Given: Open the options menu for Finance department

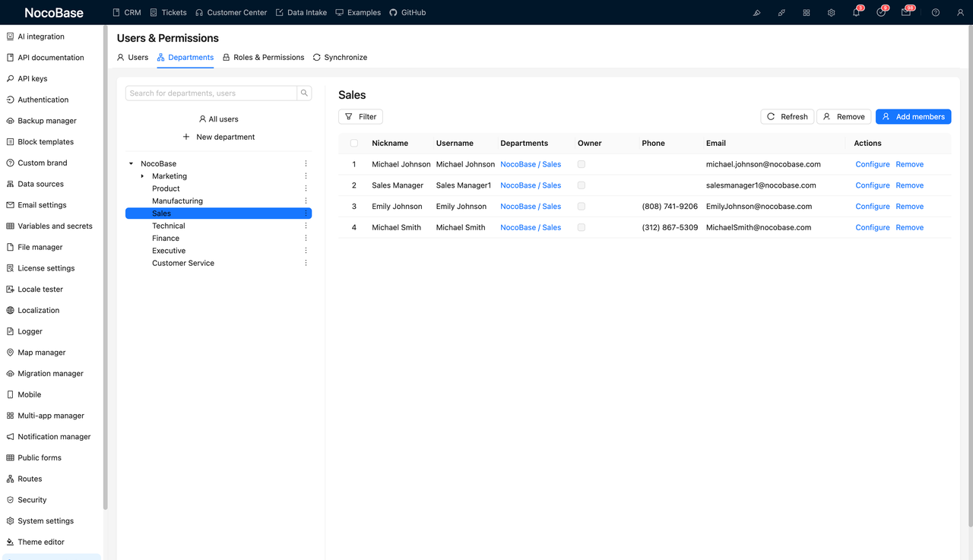Looking at the screenshot, I should (x=306, y=238).
